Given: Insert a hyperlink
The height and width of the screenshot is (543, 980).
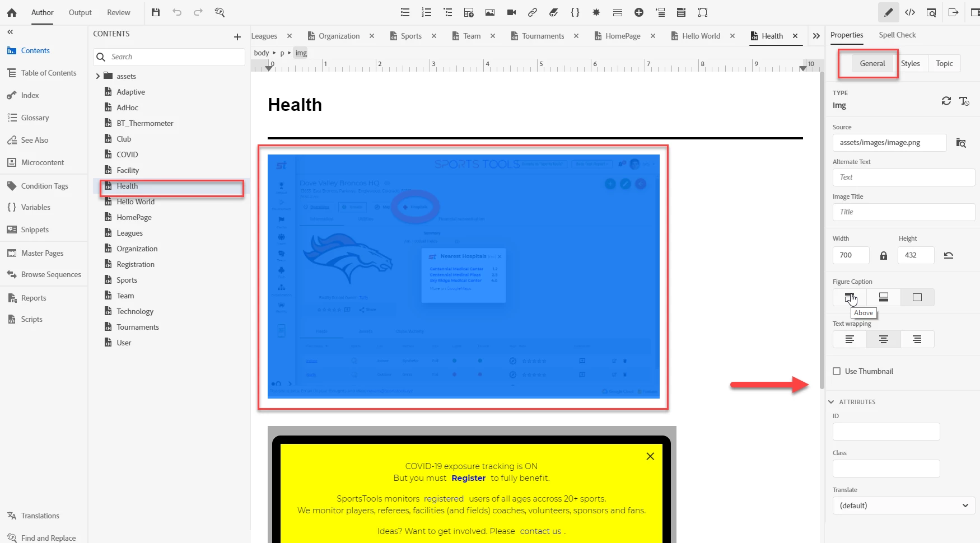Looking at the screenshot, I should click(x=533, y=12).
